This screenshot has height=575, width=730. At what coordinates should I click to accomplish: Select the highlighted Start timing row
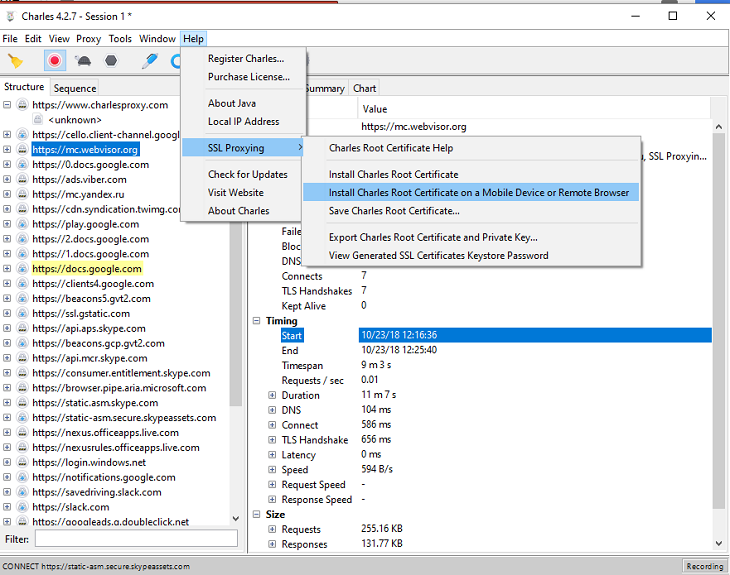click(x=496, y=335)
